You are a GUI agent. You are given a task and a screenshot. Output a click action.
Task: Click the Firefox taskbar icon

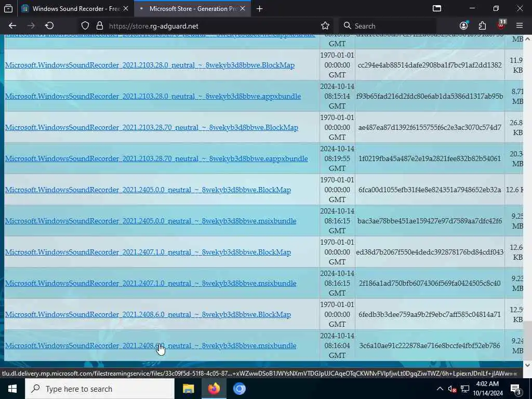click(x=214, y=389)
